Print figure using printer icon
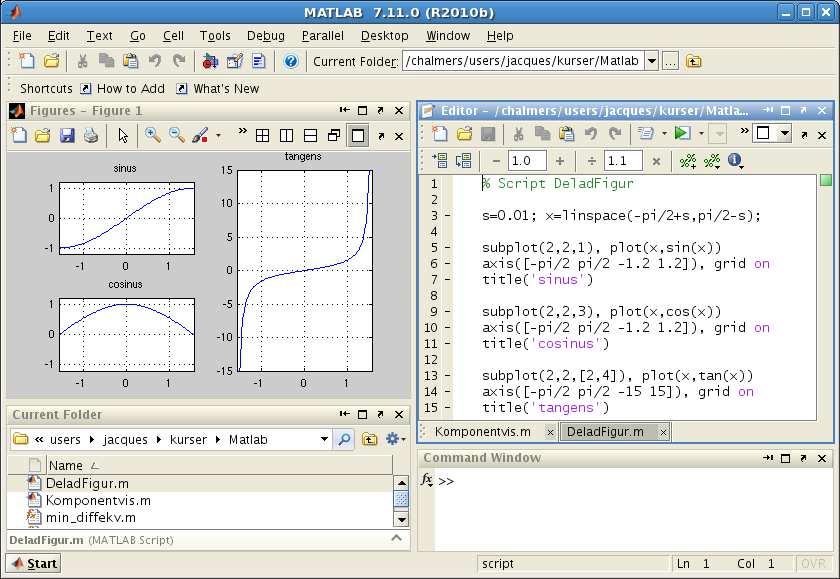The height and width of the screenshot is (579, 840). tap(91, 136)
